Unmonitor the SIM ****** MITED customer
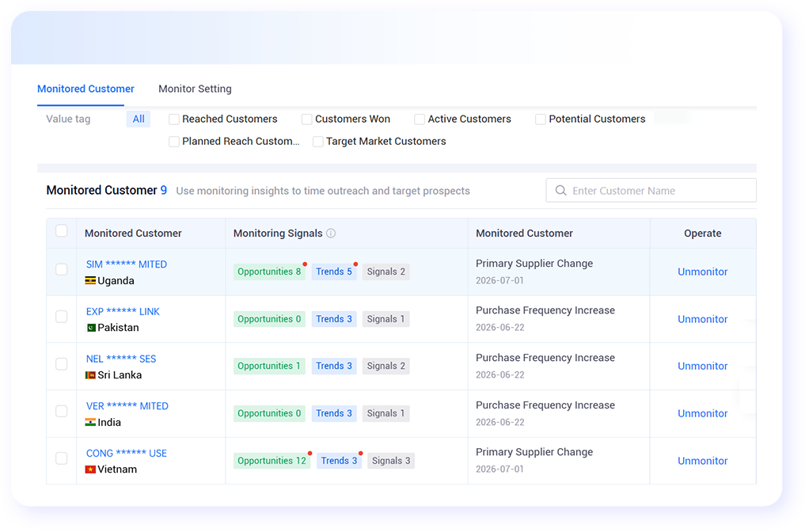 [x=702, y=272]
